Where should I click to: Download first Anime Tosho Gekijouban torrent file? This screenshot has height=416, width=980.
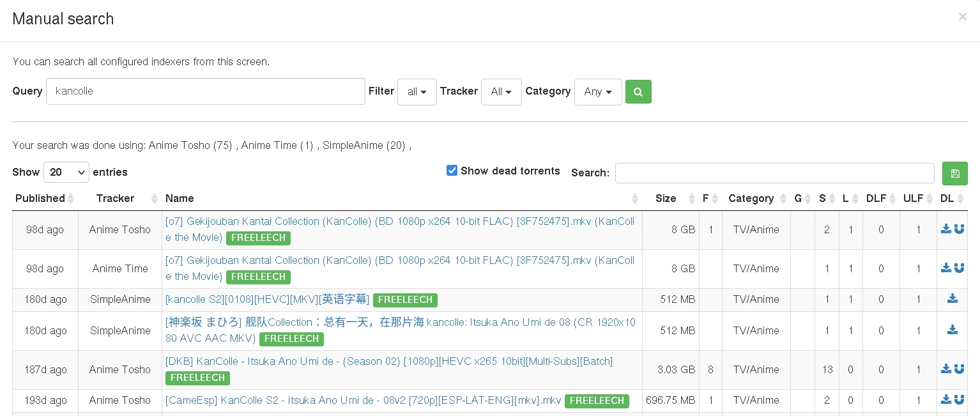coord(946,229)
